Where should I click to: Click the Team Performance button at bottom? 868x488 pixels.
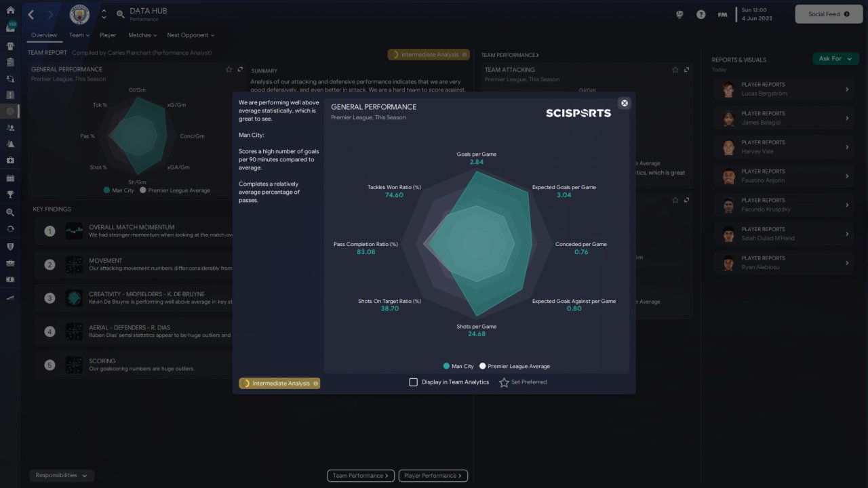click(x=361, y=476)
